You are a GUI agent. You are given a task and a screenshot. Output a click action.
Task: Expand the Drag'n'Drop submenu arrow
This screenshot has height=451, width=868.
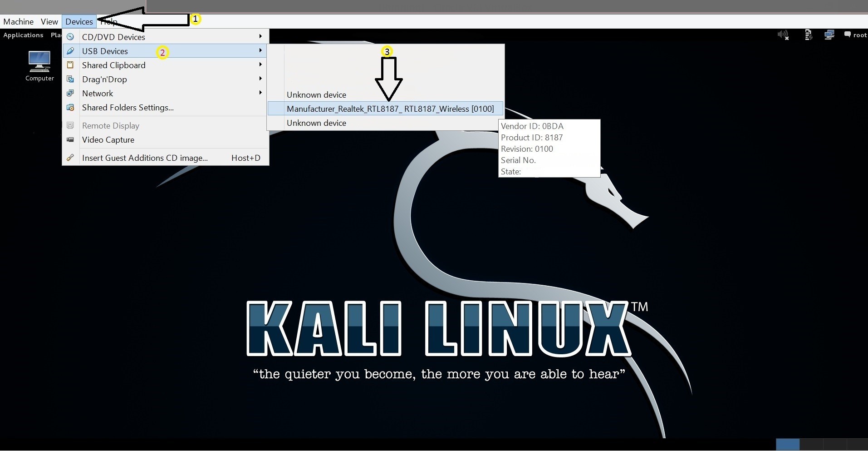[x=260, y=79]
